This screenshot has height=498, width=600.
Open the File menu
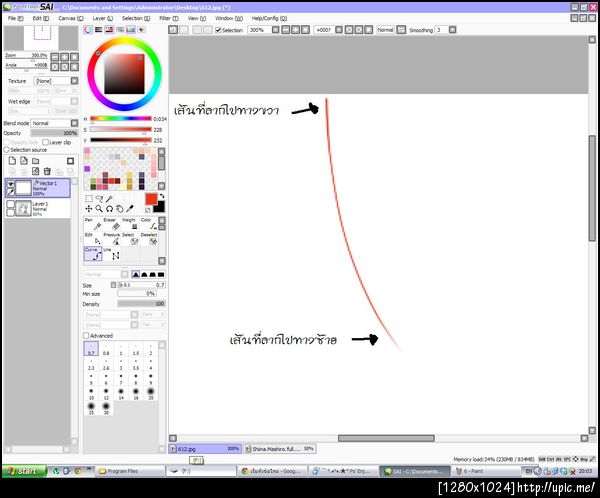tap(16, 18)
